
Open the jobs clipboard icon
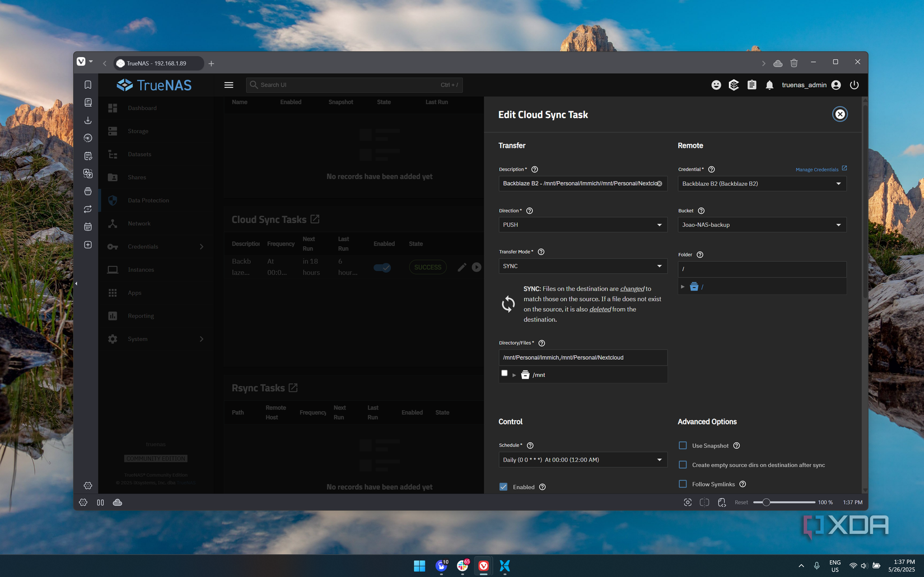(752, 85)
